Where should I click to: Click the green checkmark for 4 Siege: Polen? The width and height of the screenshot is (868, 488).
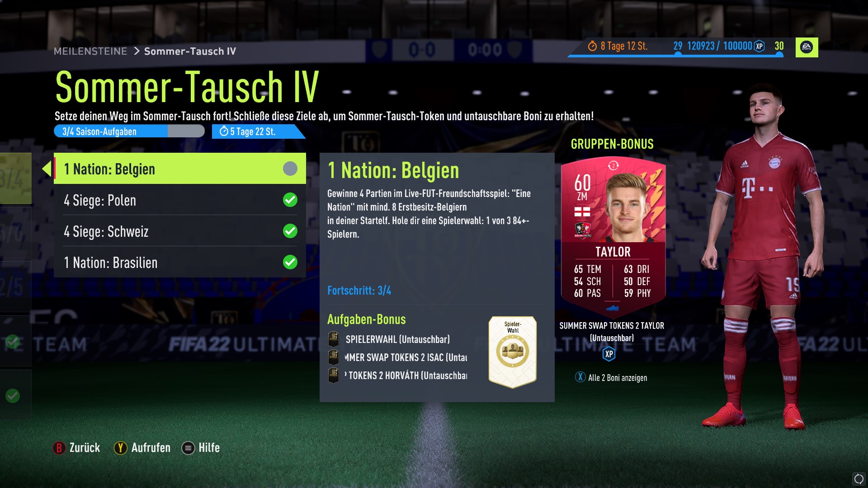[x=290, y=200]
